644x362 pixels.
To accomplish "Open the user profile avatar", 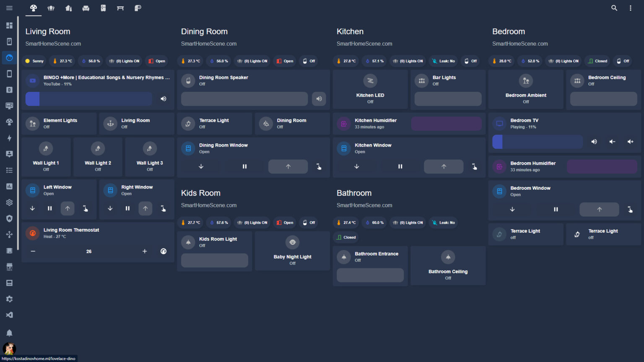I will tap(9, 348).
